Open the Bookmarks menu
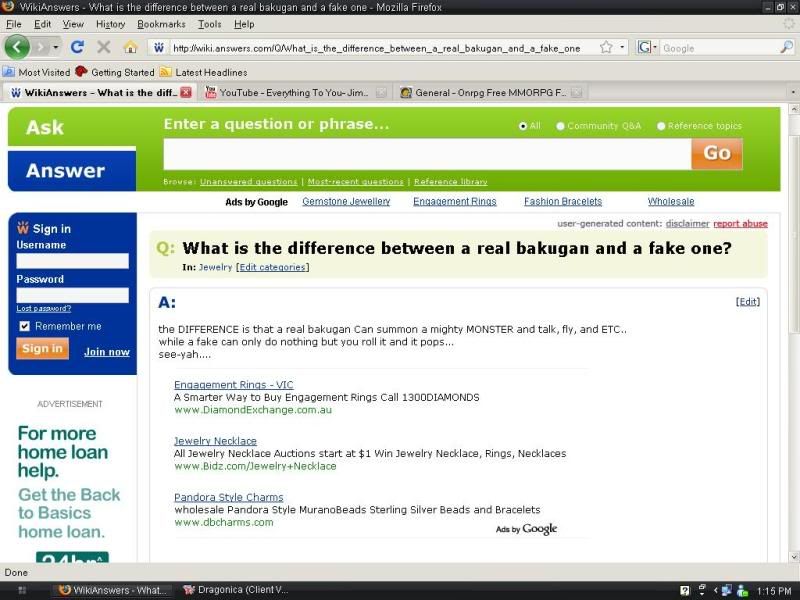Screen dimensions: 800x600 coord(161,24)
